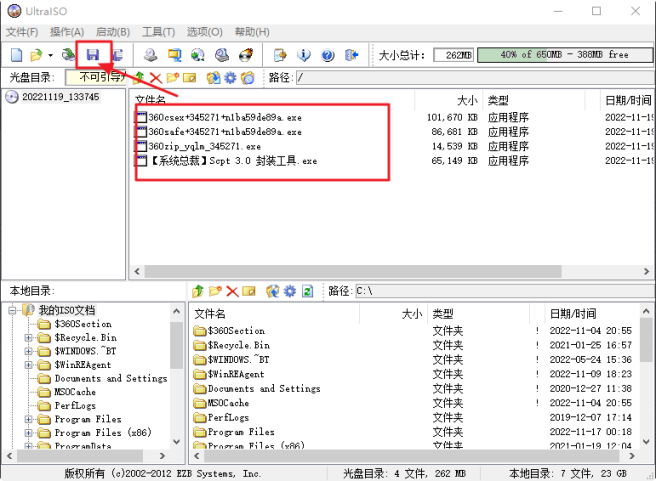The height and width of the screenshot is (481, 656).
Task: Select the 360zip_yqlm_345271.exe file
Action: tap(205, 146)
